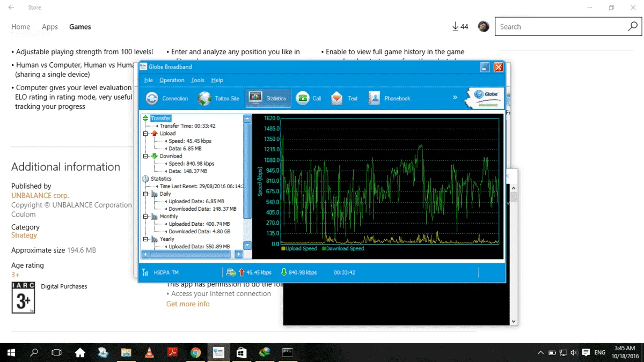Open the Connection tab in Globe Broadband
The width and height of the screenshot is (644, 362).
point(167,99)
